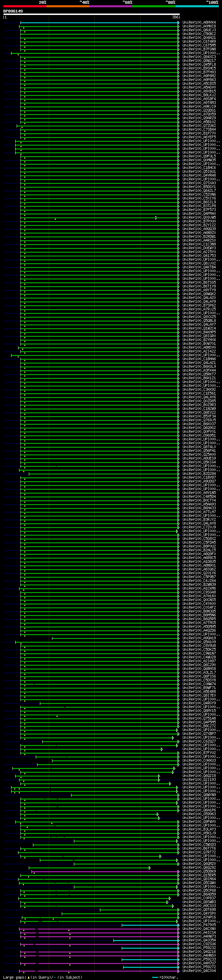
Task: Select the BP096149 query name label
Action: click(x=13, y=11)
